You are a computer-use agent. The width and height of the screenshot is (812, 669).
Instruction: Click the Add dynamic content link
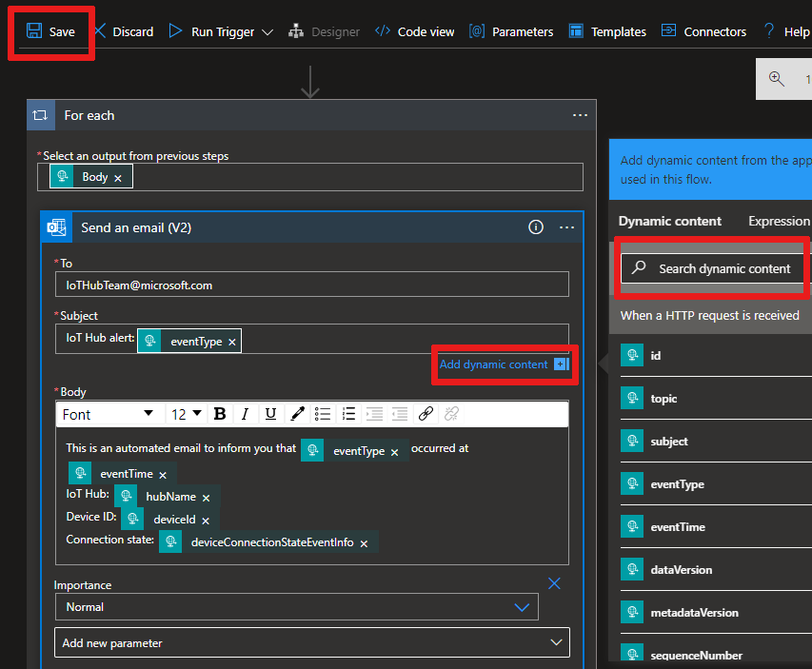tap(494, 364)
